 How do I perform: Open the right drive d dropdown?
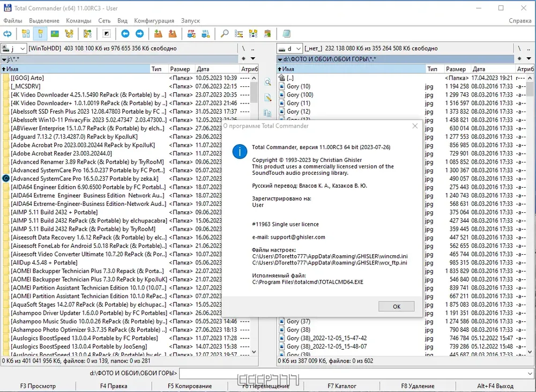pos(290,49)
